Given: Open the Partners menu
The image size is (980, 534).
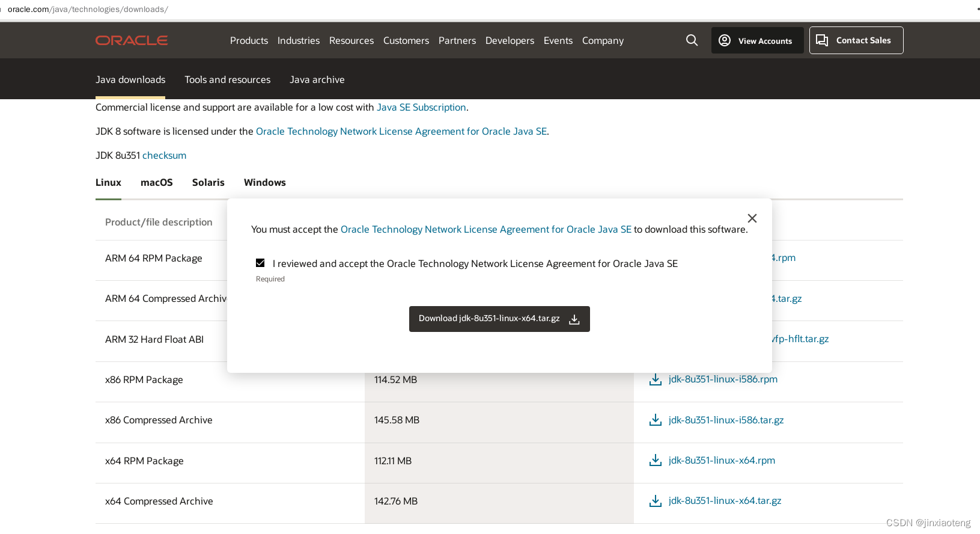Looking at the screenshot, I should coord(457,40).
